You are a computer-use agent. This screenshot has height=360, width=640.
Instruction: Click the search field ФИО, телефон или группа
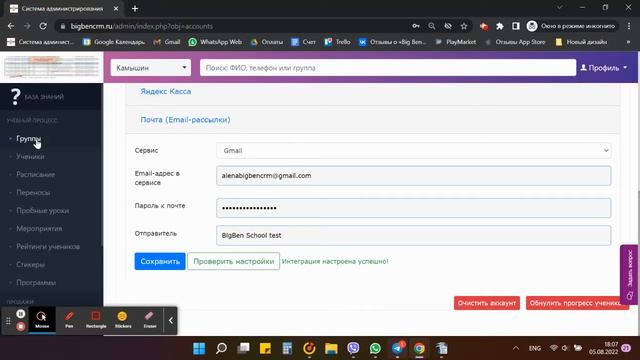(388, 68)
